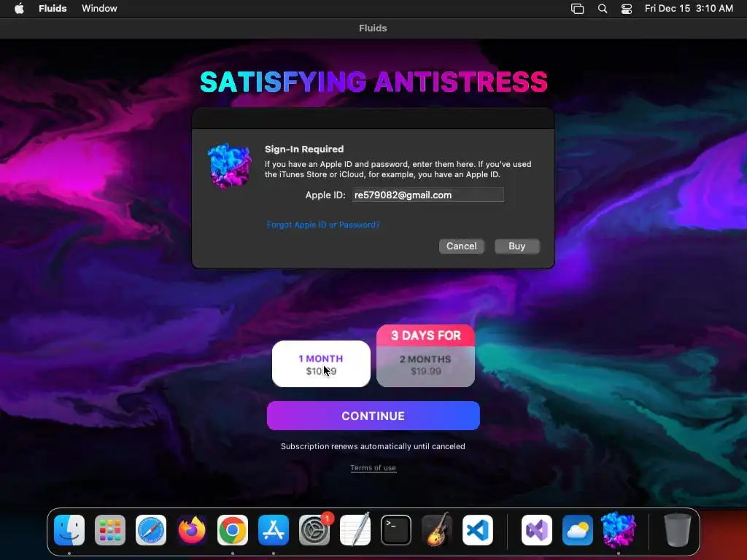Click the Satisfying Antistress title
Viewport: 747px width, 560px height.
point(373,82)
